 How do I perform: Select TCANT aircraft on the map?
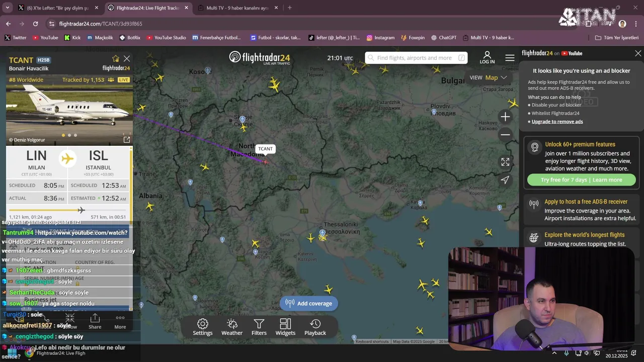(265, 162)
